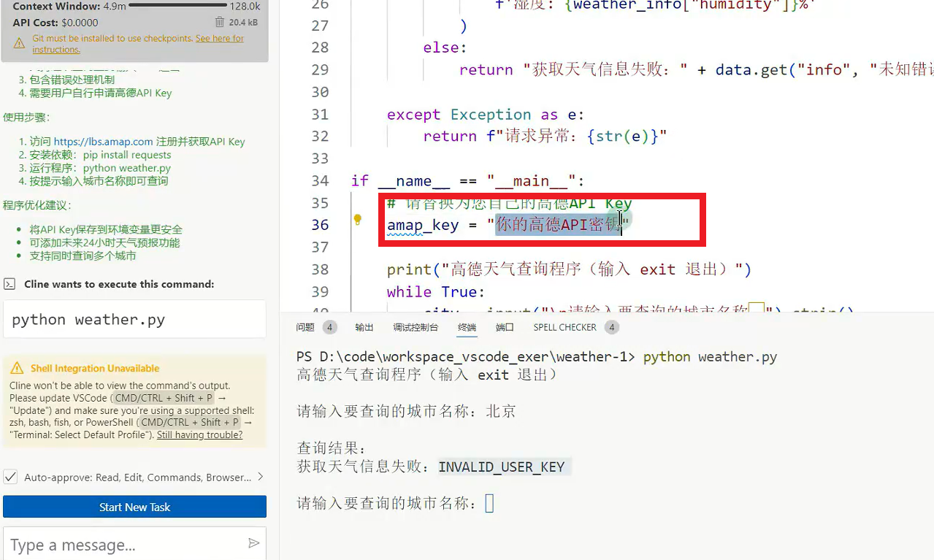Click the terminal input cursor after 请输入要查询的城市名称
The width and height of the screenshot is (934, 560).
[489, 503]
